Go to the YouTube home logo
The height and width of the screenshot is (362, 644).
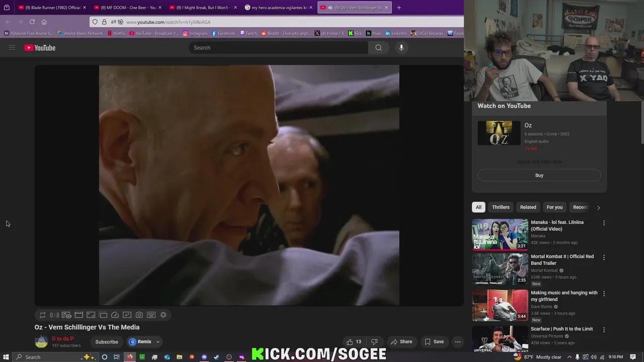point(40,48)
